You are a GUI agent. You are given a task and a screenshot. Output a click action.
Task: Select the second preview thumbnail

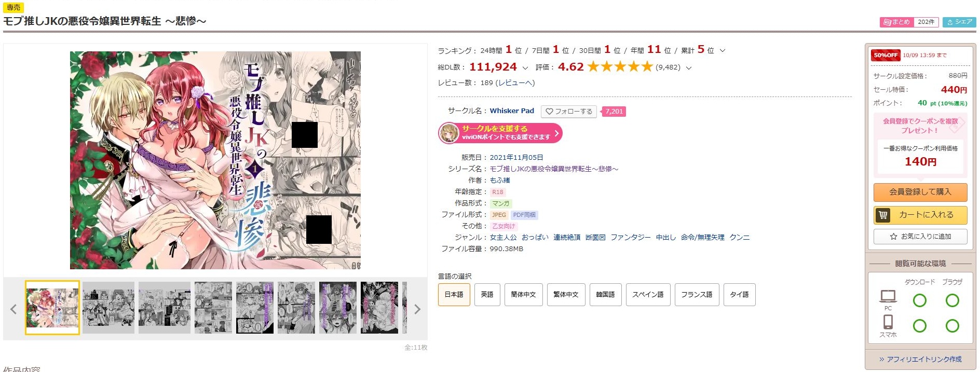[x=108, y=308]
